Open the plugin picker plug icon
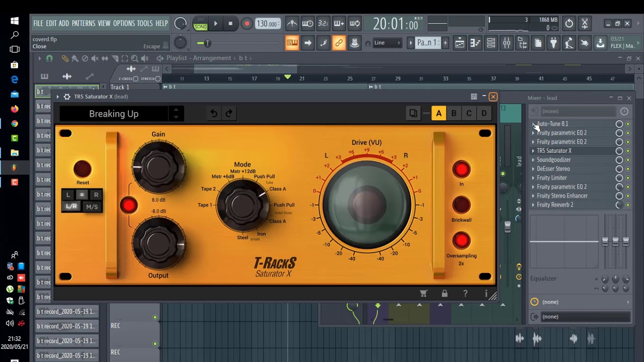The height and width of the screenshot is (362, 644). click(553, 43)
